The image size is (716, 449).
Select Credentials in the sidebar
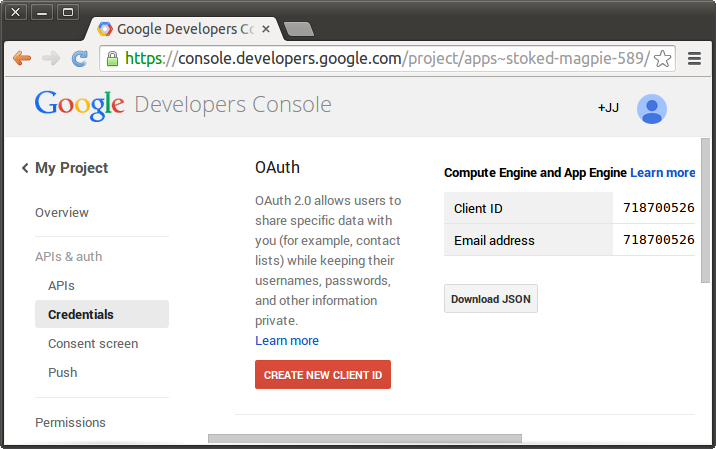[x=102, y=314]
